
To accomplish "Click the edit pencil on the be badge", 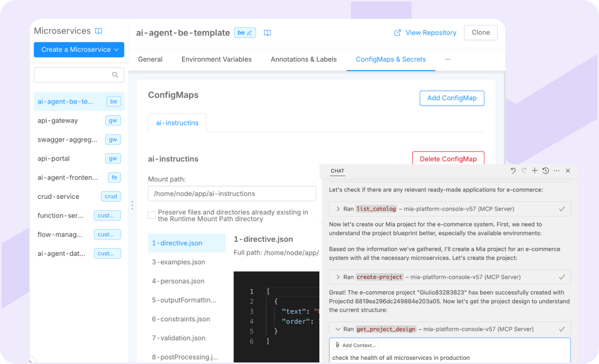I will click(248, 32).
